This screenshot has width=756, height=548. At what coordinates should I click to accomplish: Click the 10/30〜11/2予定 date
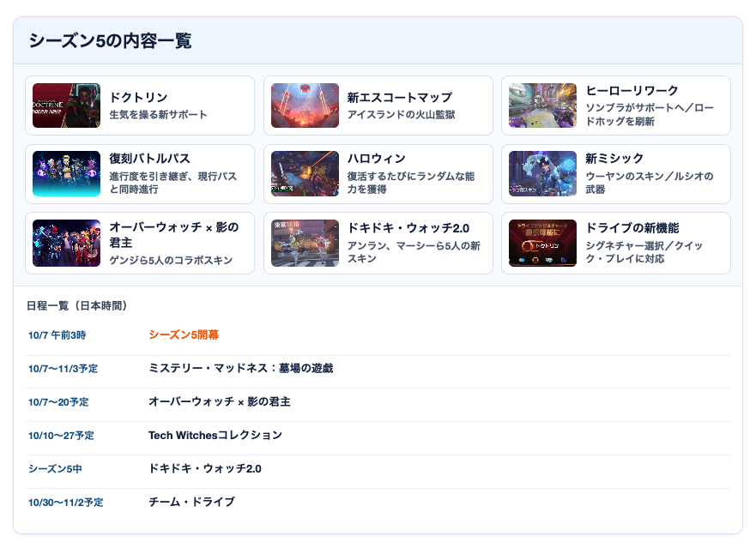pyautogui.click(x=65, y=503)
